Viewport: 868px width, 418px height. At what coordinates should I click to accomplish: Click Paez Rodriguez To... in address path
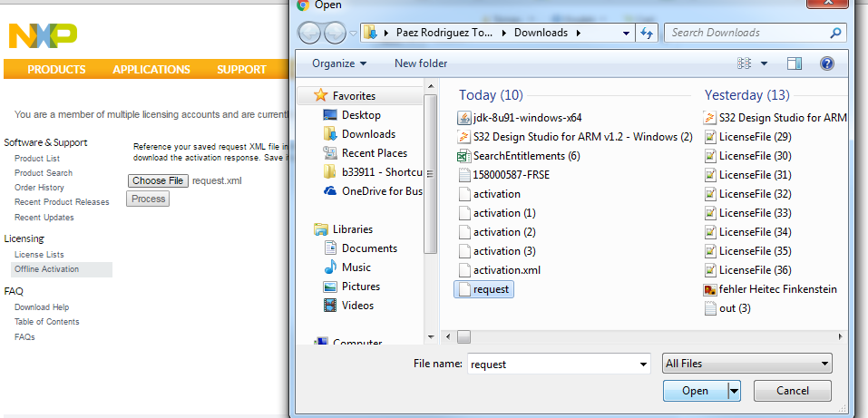[x=444, y=33]
